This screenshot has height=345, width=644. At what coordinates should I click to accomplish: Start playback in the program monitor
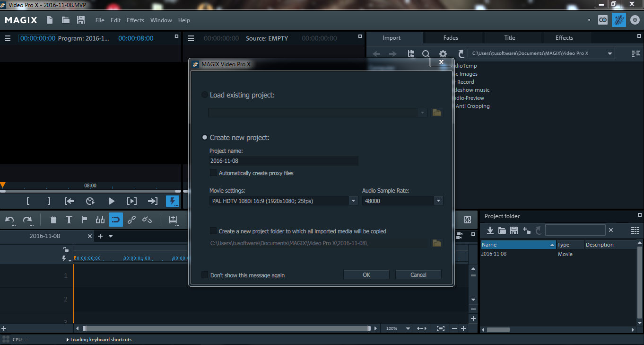click(x=112, y=201)
